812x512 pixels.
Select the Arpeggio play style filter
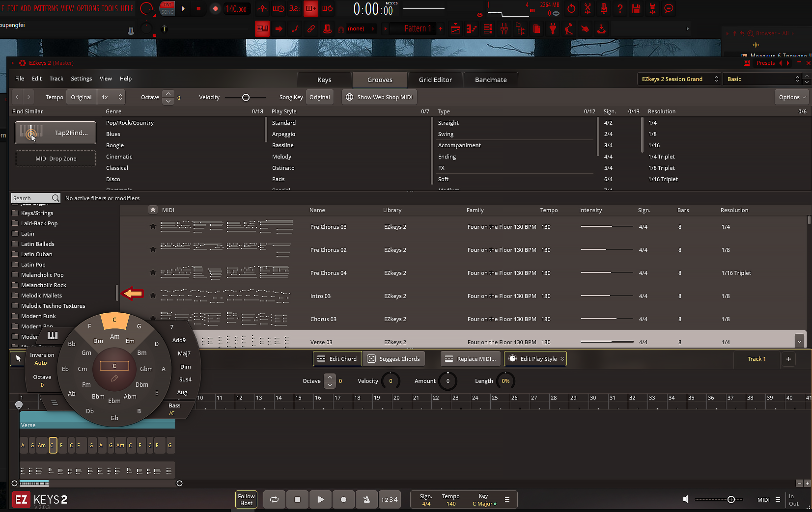coord(283,134)
